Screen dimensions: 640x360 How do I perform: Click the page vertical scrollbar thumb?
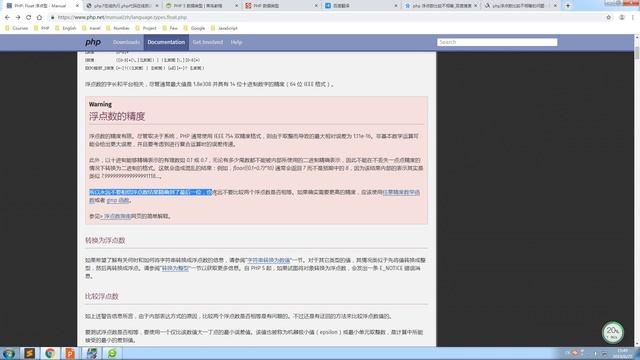[x=637, y=53]
